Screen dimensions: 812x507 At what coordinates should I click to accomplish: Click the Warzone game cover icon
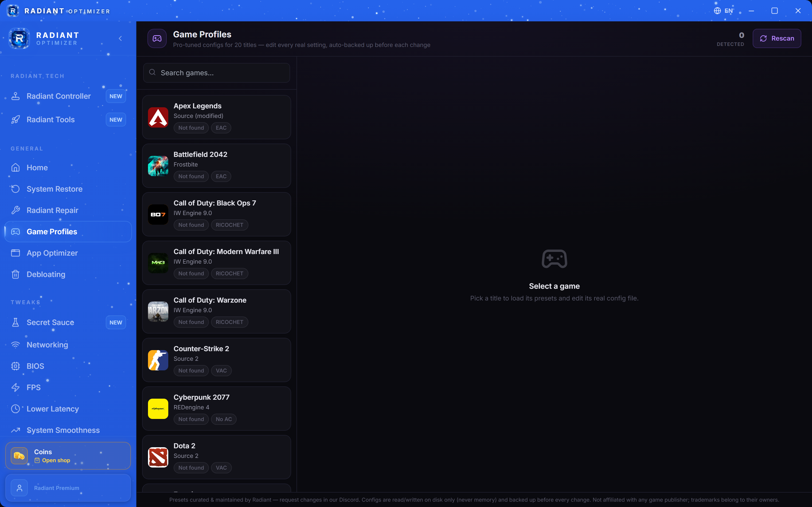point(158,311)
